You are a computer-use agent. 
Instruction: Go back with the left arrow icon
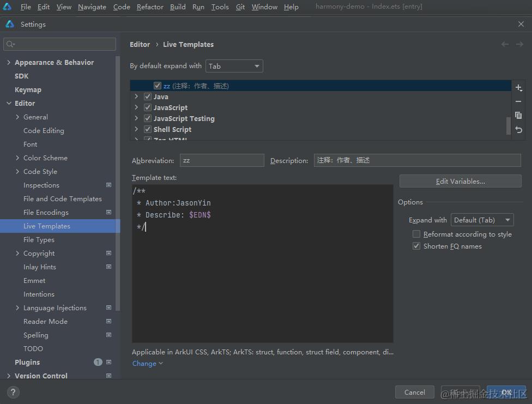[x=505, y=45]
